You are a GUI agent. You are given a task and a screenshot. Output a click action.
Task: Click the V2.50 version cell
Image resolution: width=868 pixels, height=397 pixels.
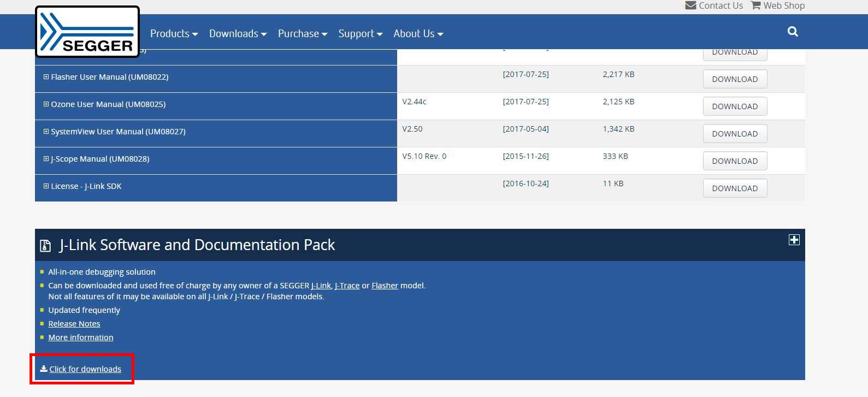412,129
